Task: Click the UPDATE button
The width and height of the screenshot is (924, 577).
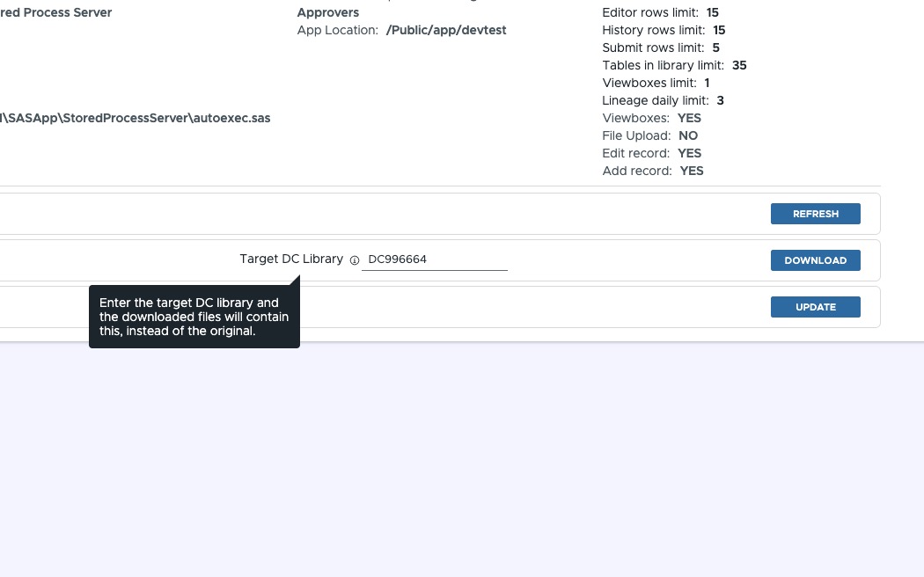Action: 815,307
